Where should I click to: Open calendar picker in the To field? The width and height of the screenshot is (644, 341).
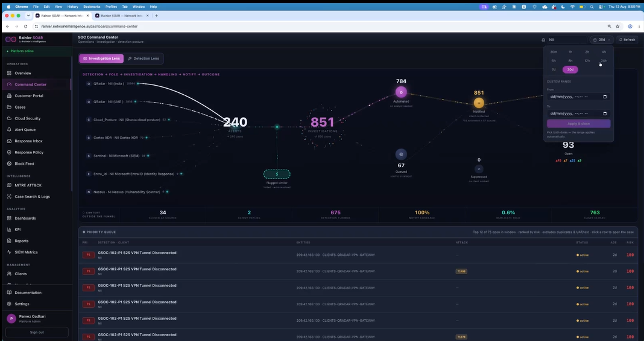605,113
